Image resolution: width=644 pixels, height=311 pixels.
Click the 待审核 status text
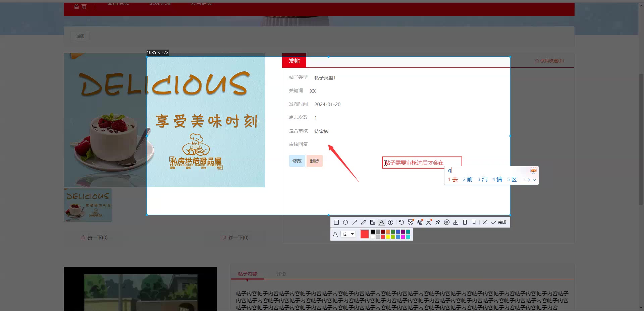(321, 131)
